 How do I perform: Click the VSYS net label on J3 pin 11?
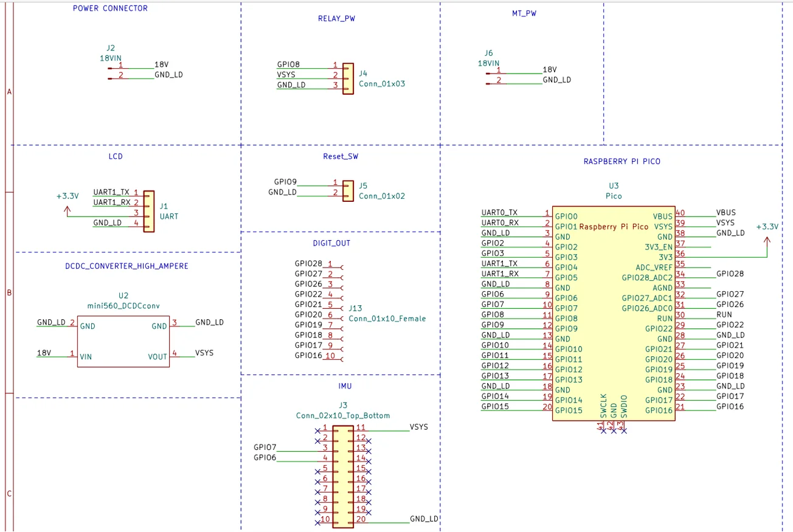(419, 427)
